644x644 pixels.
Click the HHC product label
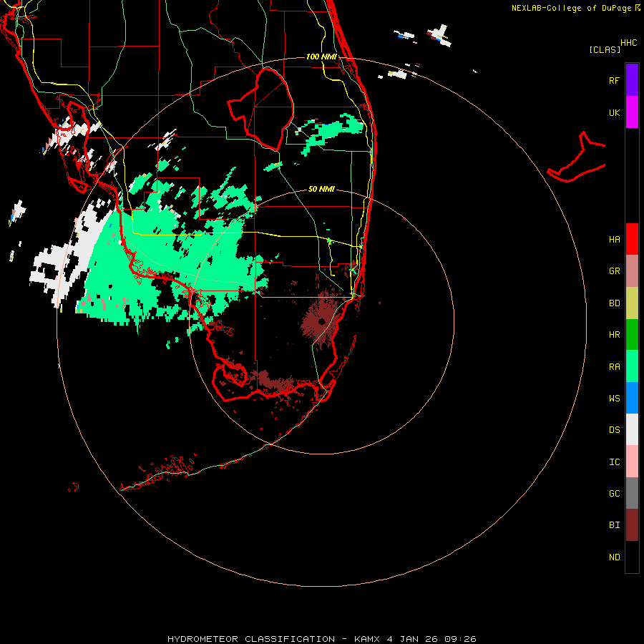[x=629, y=43]
